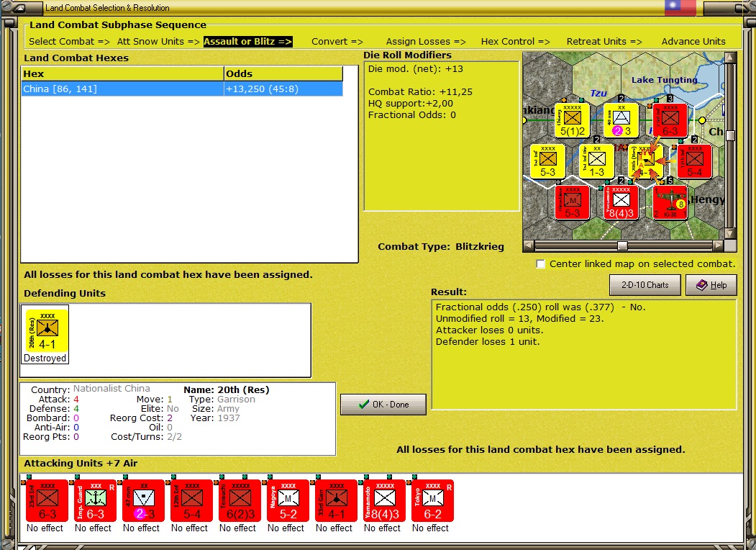Click the Convert subphase label
This screenshot has width=756, height=550.
click(x=337, y=42)
